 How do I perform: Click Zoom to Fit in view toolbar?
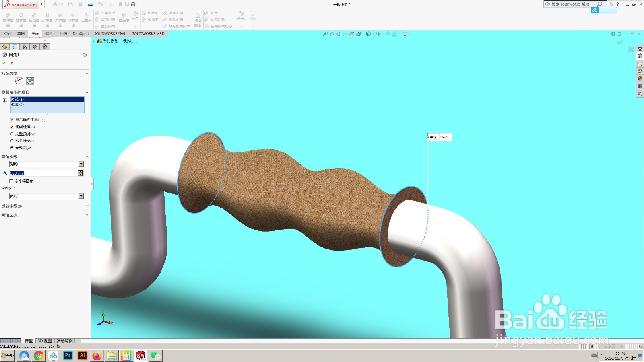pyautogui.click(x=325, y=34)
